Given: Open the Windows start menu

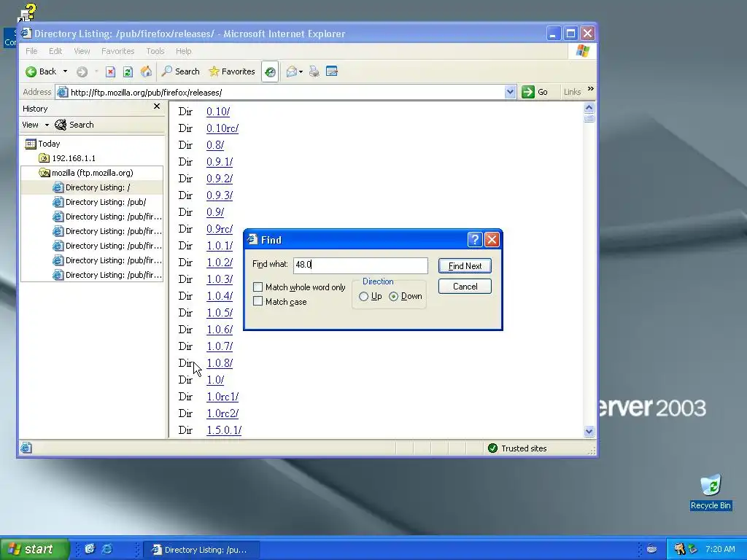Looking at the screenshot, I should coord(34,549).
